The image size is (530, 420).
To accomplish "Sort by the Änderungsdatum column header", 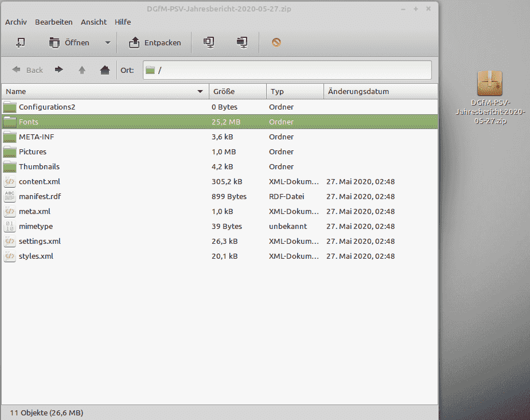I will tap(381, 91).
